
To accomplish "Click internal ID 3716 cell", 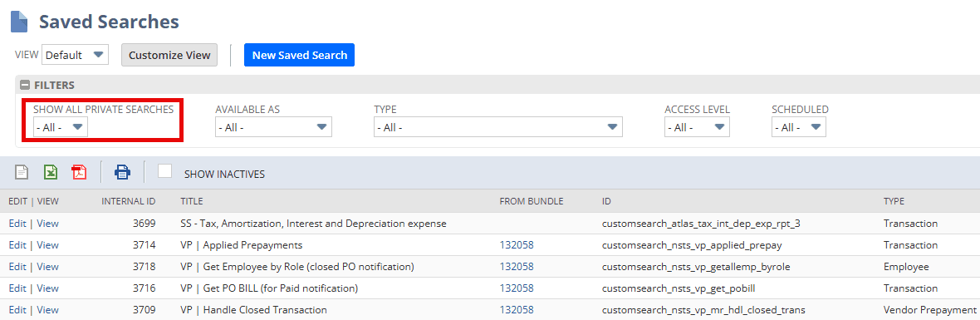I will tap(145, 288).
